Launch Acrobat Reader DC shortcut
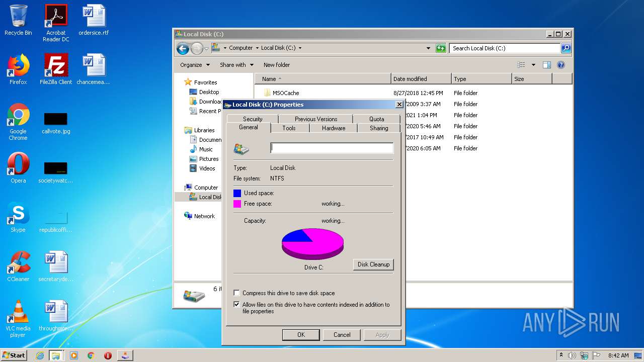Image resolution: width=644 pixels, height=362 pixels. 56,23
